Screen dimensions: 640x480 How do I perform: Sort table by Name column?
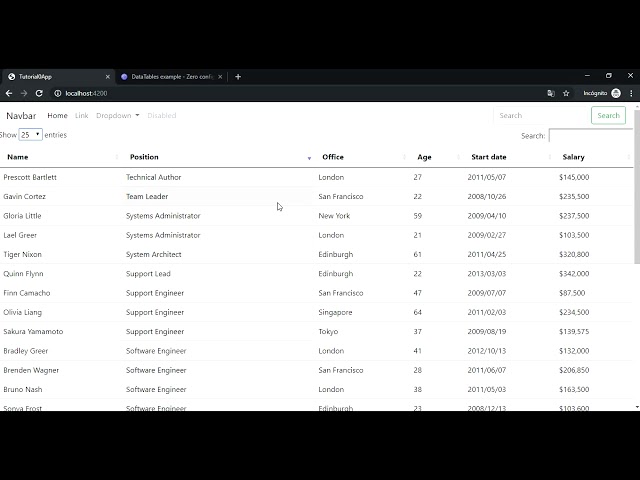(18, 157)
